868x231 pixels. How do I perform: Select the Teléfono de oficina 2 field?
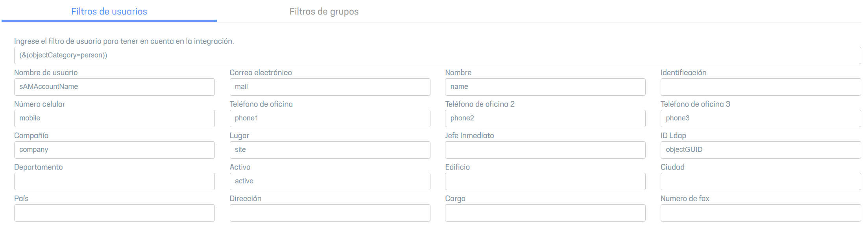545,118
